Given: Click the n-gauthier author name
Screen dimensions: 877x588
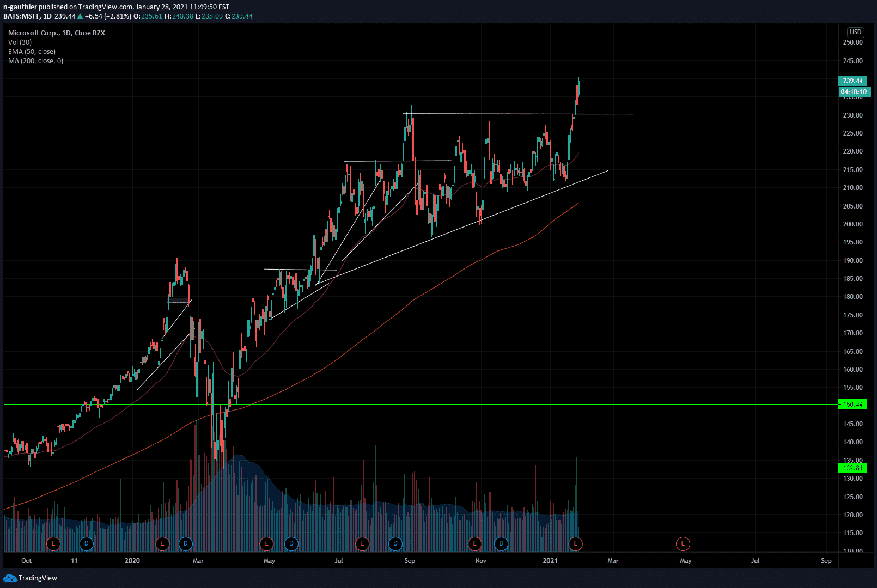Looking at the screenshot, I should click(x=20, y=7).
